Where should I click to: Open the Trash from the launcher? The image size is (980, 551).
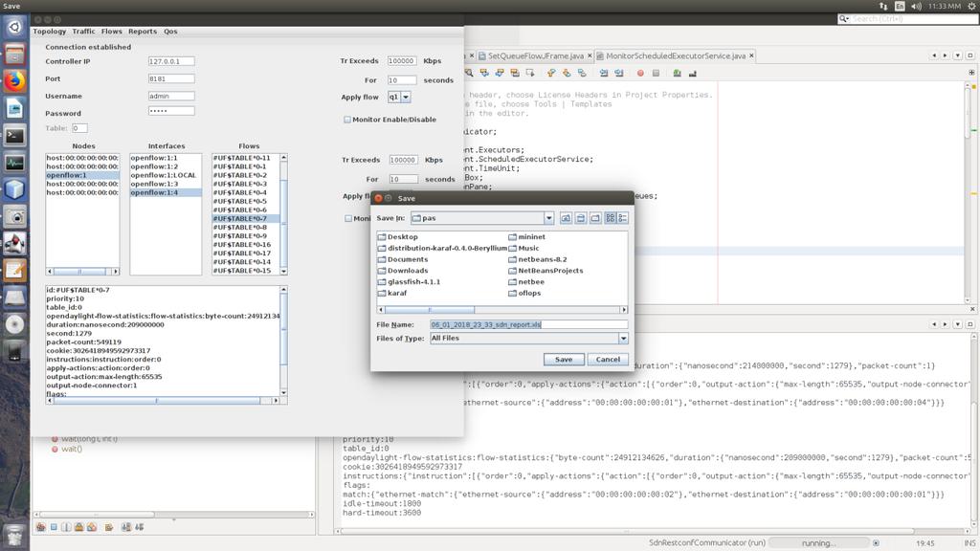pyautogui.click(x=14, y=536)
